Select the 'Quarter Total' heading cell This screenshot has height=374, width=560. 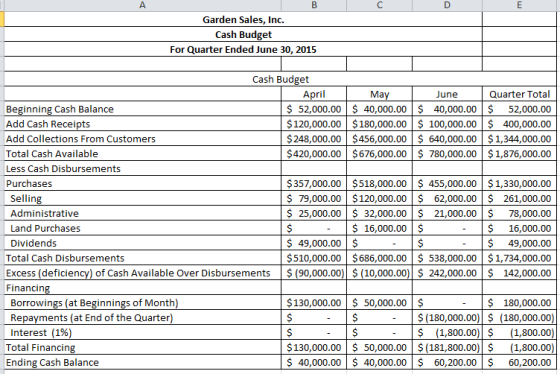pyautogui.click(x=519, y=94)
